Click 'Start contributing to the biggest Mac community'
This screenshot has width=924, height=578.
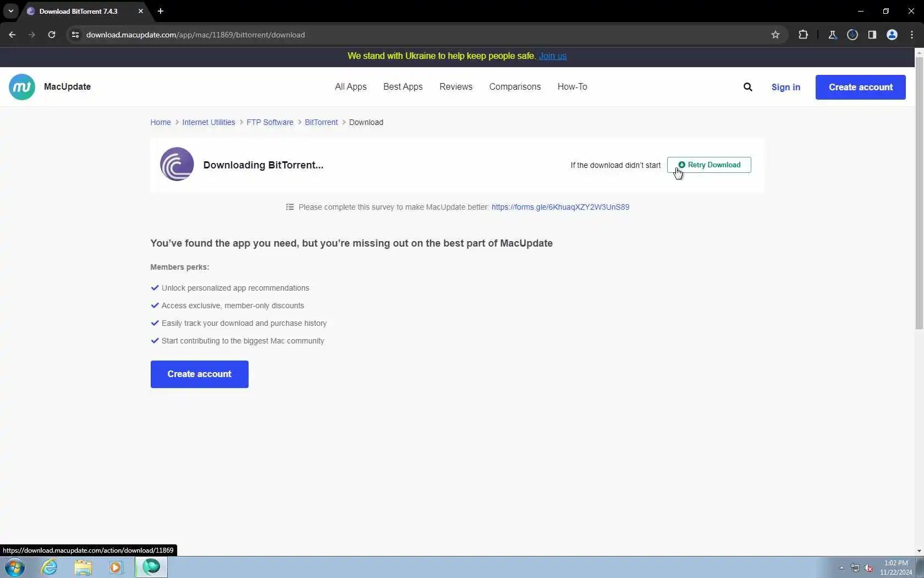[243, 341]
